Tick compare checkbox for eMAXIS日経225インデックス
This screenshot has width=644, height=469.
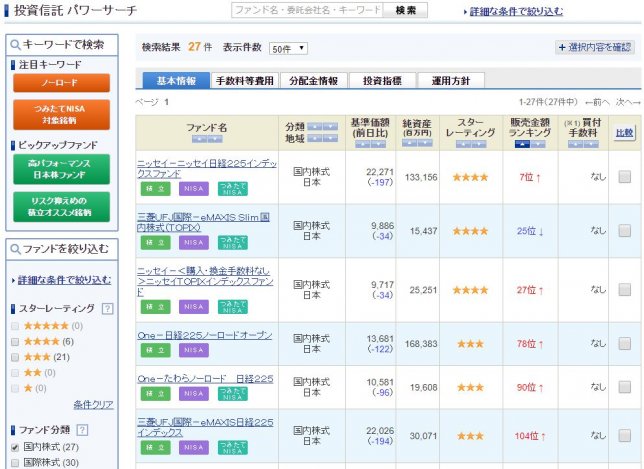pos(625,435)
